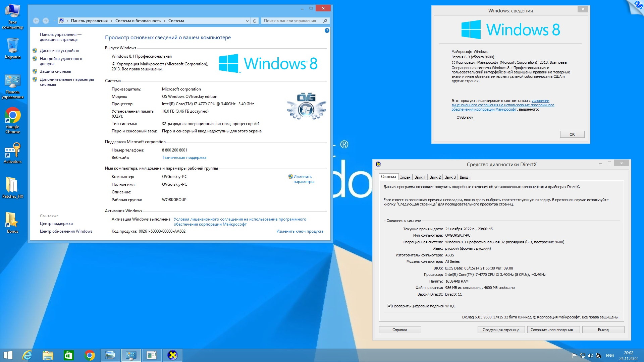Viewport: 644px width, 362px height.
Task: Click the Следующая страница button
Action: tap(501, 330)
